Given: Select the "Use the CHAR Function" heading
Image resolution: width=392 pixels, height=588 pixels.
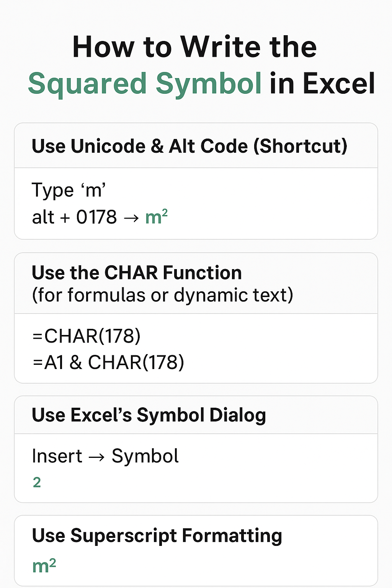Looking at the screenshot, I should [137, 273].
